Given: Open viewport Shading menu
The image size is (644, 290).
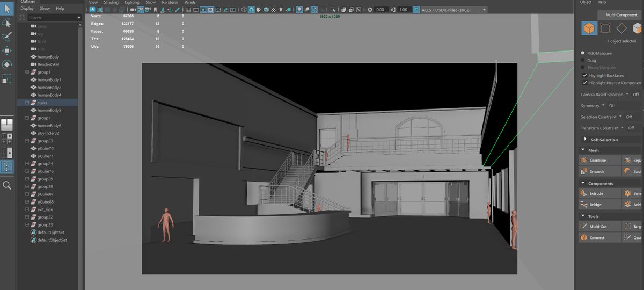Looking at the screenshot, I should click(x=111, y=2).
